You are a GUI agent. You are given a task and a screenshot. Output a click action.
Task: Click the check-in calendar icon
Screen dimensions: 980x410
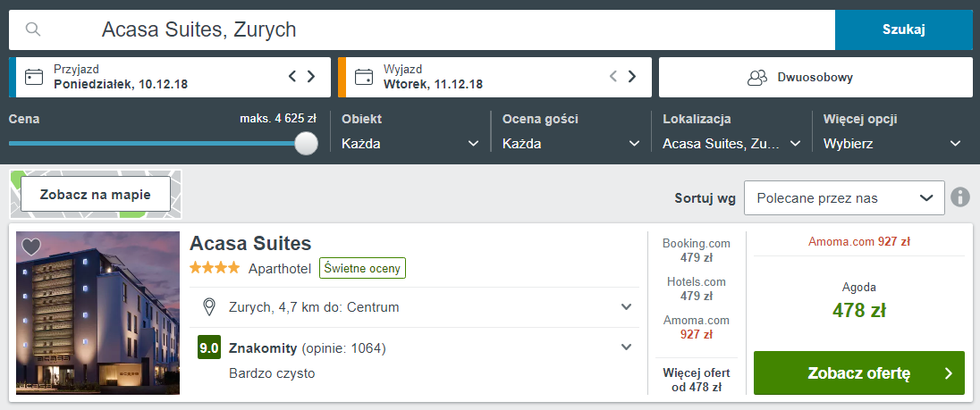point(34,77)
